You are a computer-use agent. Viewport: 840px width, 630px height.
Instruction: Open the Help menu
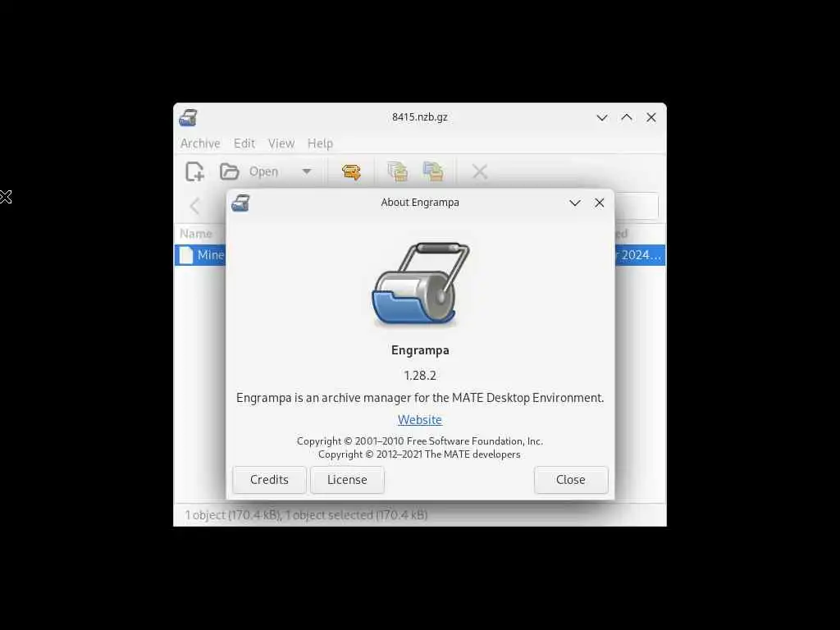pos(321,143)
